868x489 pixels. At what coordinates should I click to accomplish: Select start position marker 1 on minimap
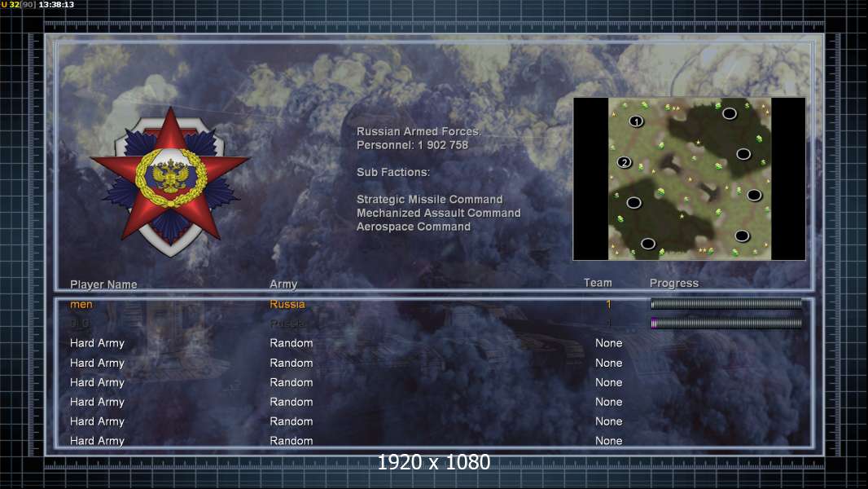[637, 121]
